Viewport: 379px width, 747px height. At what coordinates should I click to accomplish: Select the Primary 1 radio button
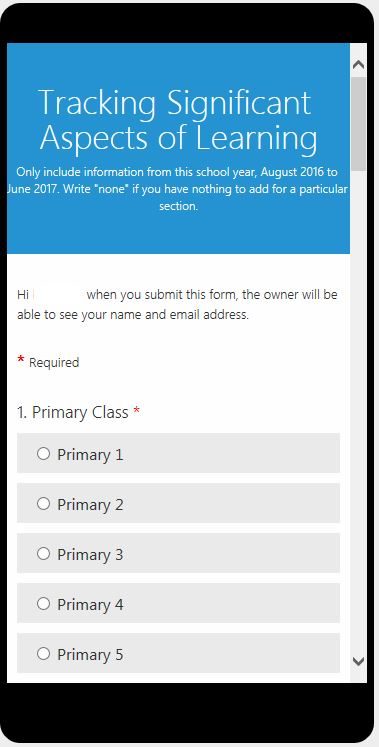click(x=43, y=454)
